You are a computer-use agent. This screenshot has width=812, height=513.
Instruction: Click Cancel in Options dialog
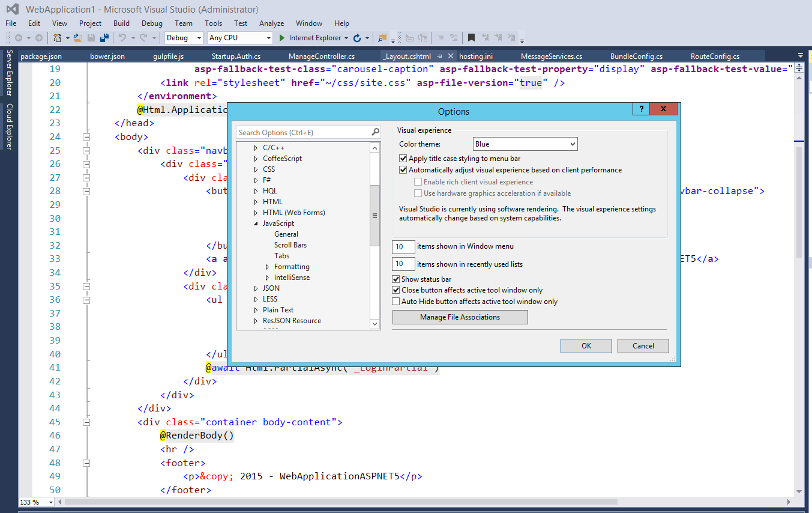[x=643, y=345]
